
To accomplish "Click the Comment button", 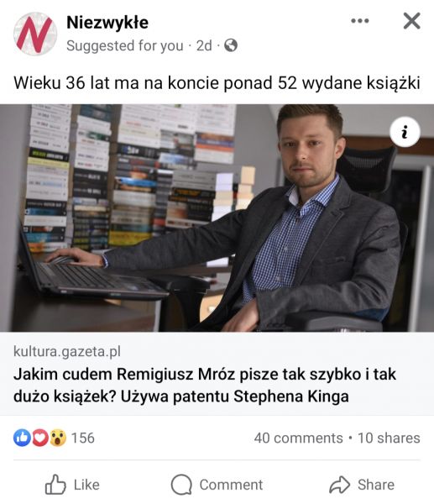I will 217,485.
